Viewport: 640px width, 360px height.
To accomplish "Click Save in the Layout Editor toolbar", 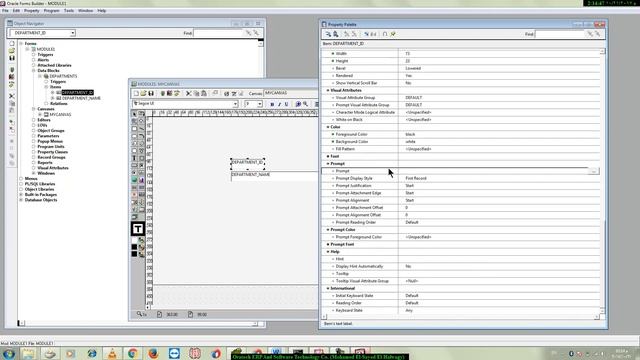I will [x=151, y=93].
